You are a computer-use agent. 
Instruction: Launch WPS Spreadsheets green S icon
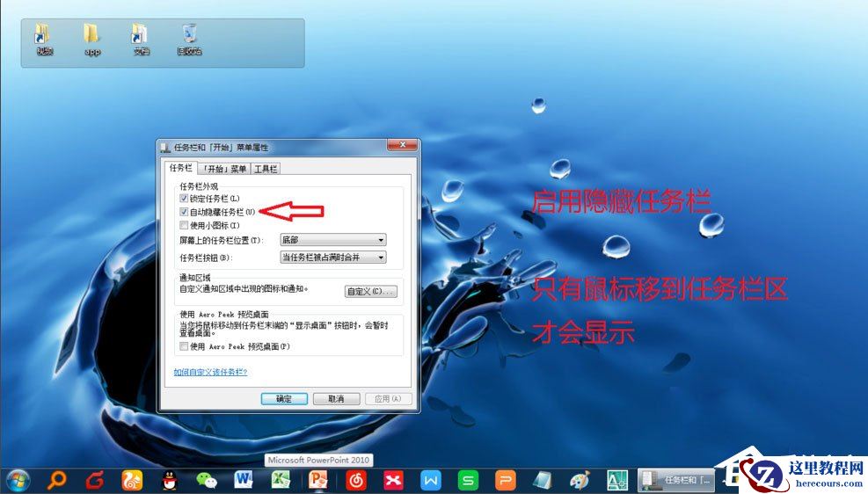(469, 480)
